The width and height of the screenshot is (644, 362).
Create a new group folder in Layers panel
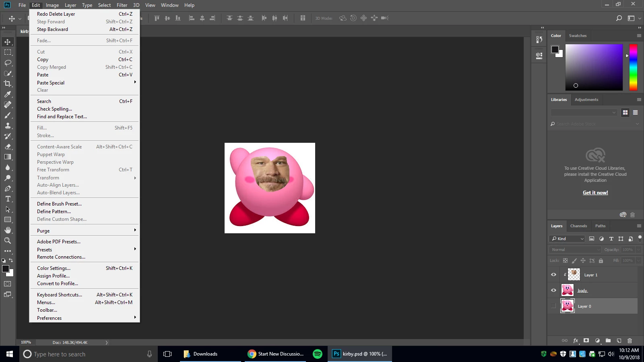click(608, 341)
